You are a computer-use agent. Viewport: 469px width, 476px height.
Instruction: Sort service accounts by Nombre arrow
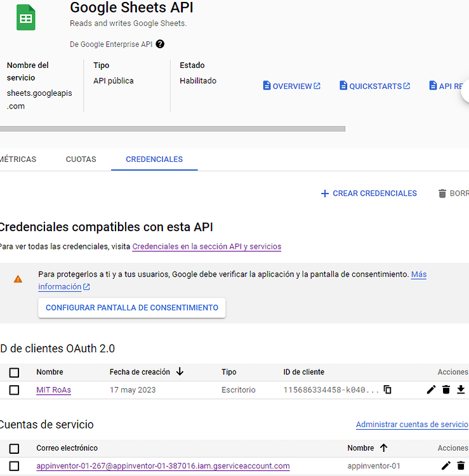point(383,448)
